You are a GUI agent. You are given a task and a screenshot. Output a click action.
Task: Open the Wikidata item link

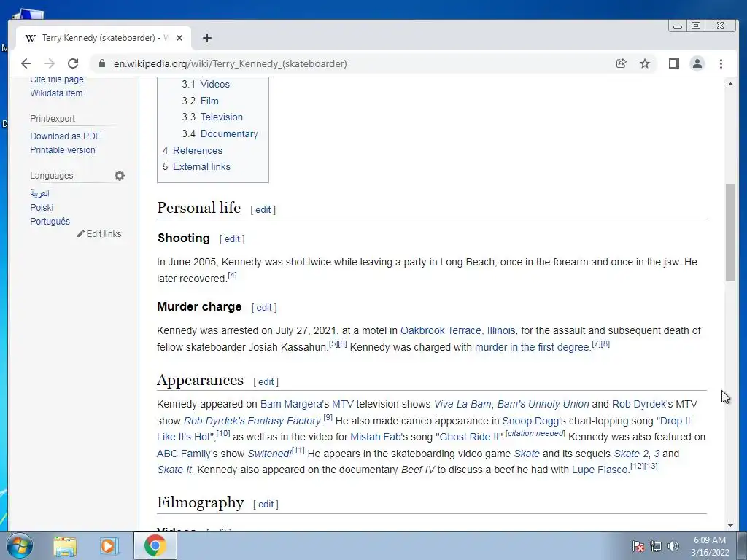56,93
